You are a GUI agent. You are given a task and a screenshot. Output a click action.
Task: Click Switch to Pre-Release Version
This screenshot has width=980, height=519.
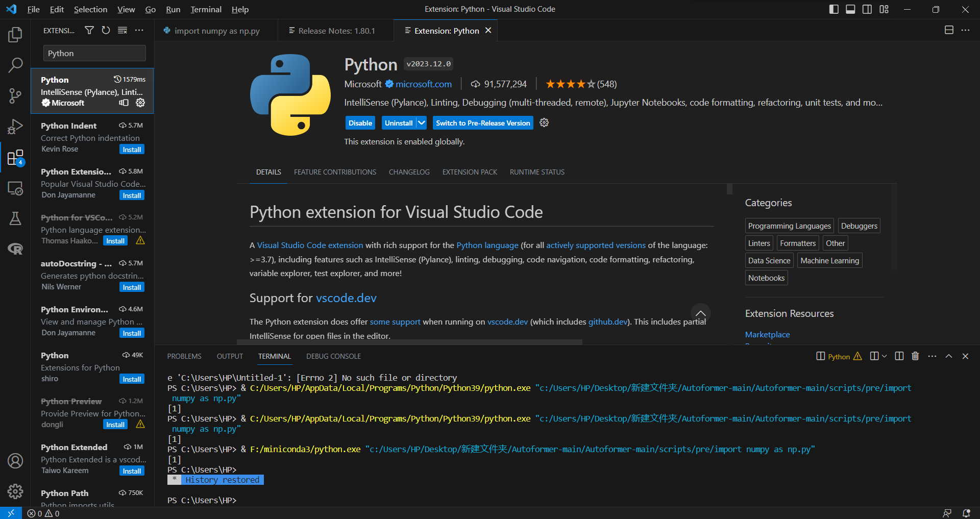tap(483, 122)
